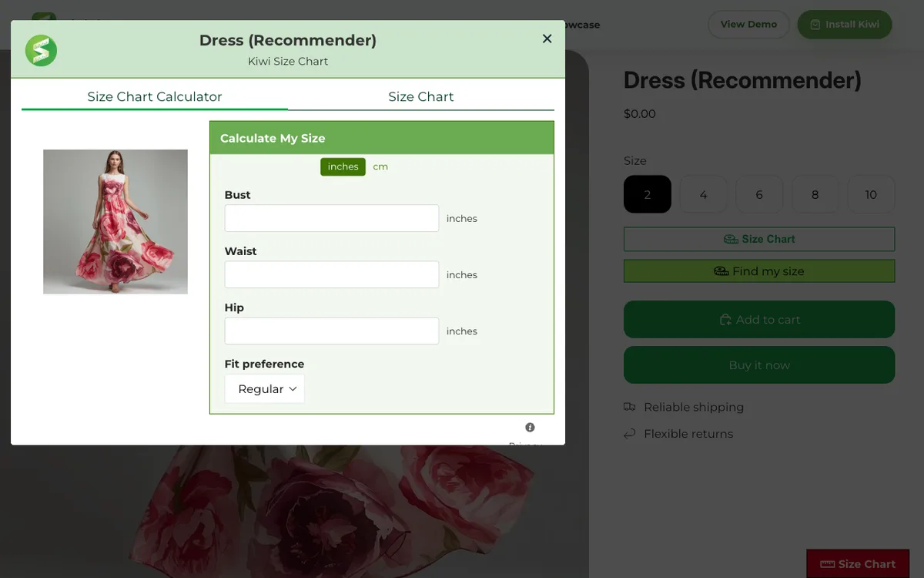
Task: Click the Flexible returns text
Action: tap(688, 434)
